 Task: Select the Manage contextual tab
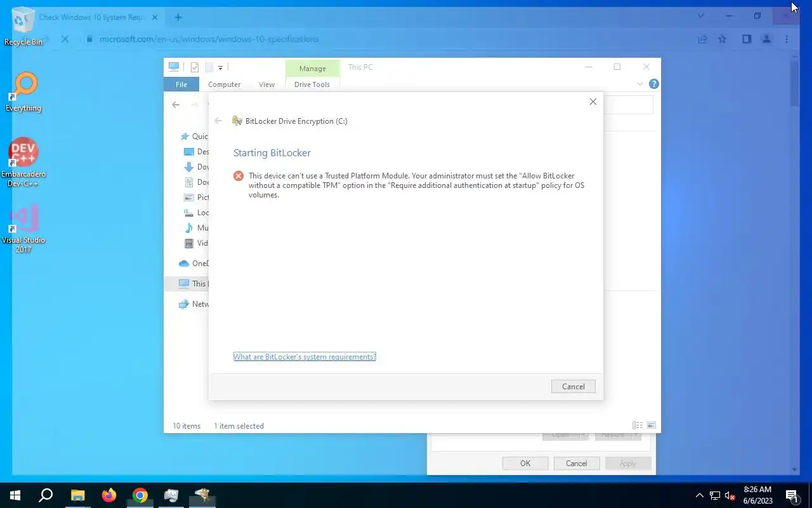tap(312, 68)
